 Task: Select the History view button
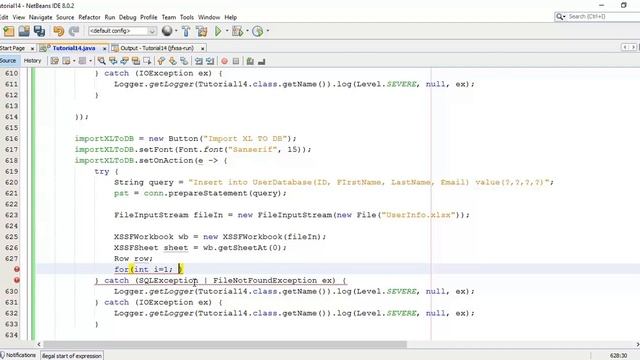point(32,61)
